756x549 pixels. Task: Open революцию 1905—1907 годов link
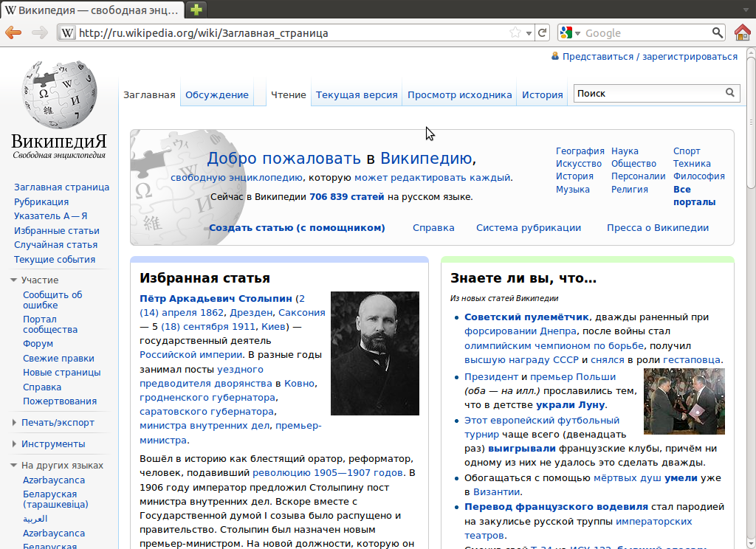pyautogui.click(x=328, y=473)
